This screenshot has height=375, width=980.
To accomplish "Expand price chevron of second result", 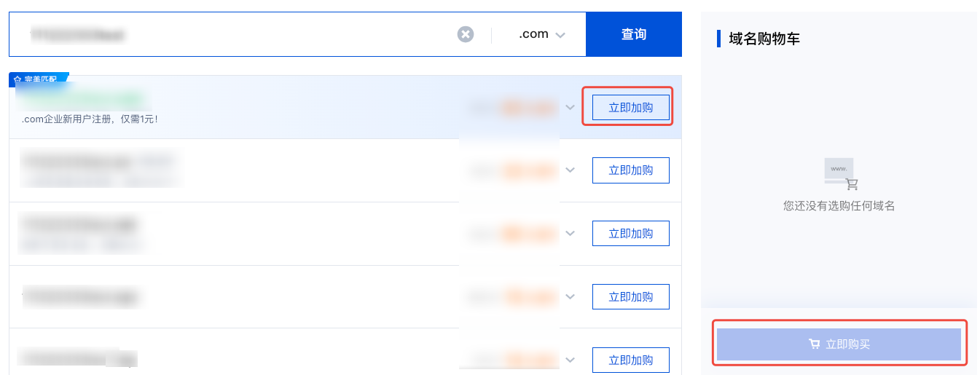I will click(570, 170).
